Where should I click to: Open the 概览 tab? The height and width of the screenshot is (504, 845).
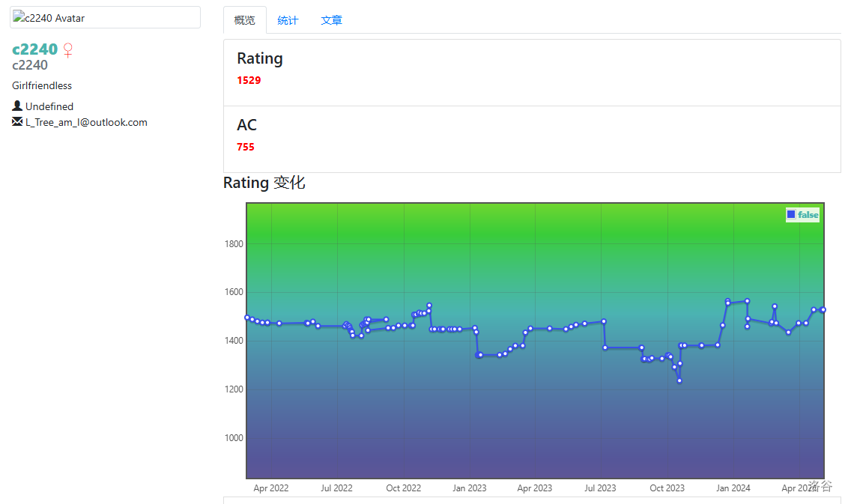pyautogui.click(x=245, y=20)
